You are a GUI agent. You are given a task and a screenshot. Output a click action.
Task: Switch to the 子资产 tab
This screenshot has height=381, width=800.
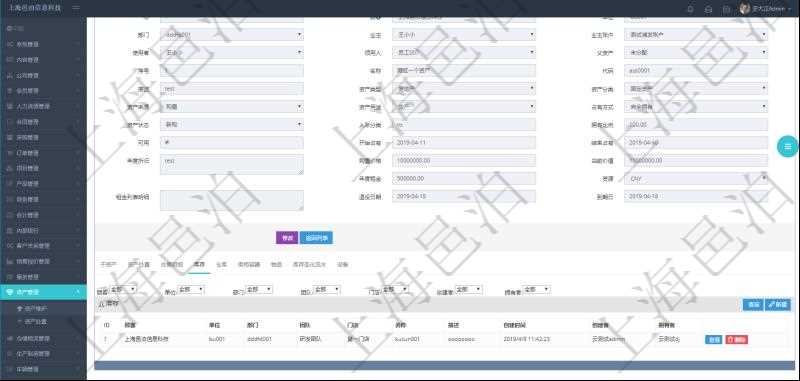tap(109, 265)
